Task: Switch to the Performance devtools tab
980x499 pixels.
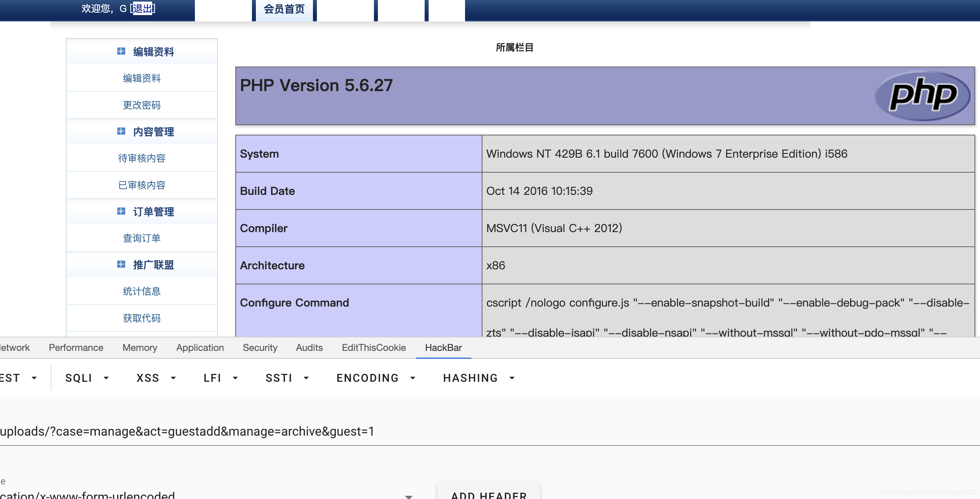Action: tap(76, 347)
